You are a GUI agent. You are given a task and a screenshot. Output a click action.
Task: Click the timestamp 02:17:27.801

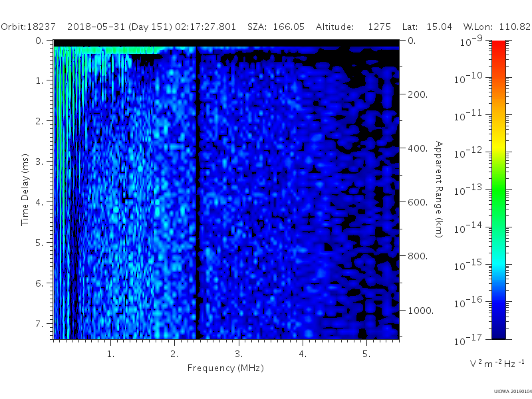coord(205,27)
